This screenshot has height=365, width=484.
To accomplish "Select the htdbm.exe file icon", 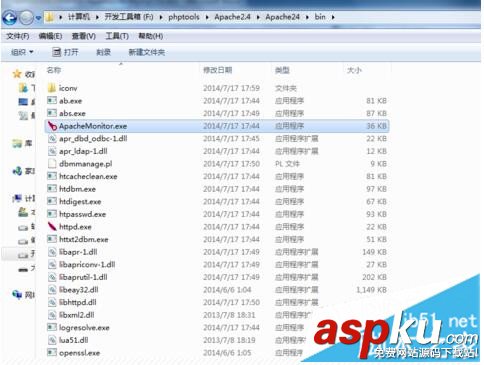I will point(52,189).
